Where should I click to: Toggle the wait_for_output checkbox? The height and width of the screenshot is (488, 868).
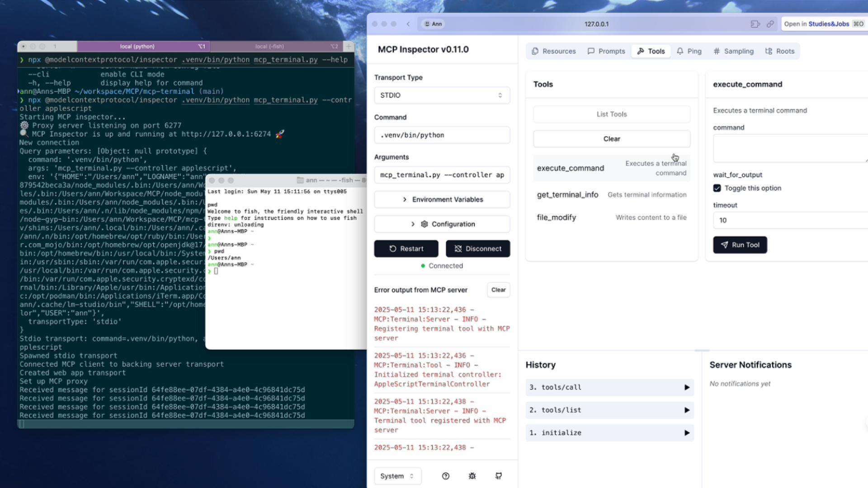(x=717, y=188)
